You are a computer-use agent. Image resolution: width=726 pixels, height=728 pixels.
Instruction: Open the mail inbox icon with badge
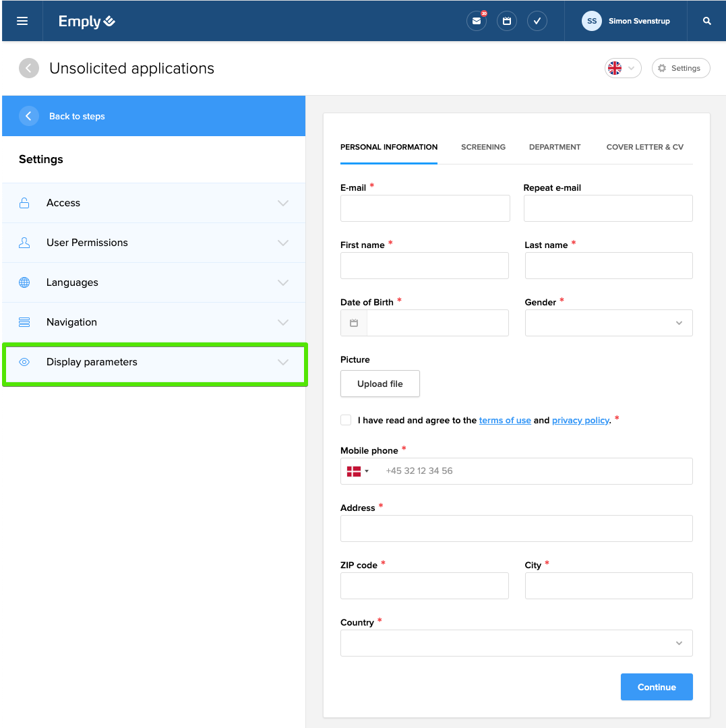pos(477,21)
